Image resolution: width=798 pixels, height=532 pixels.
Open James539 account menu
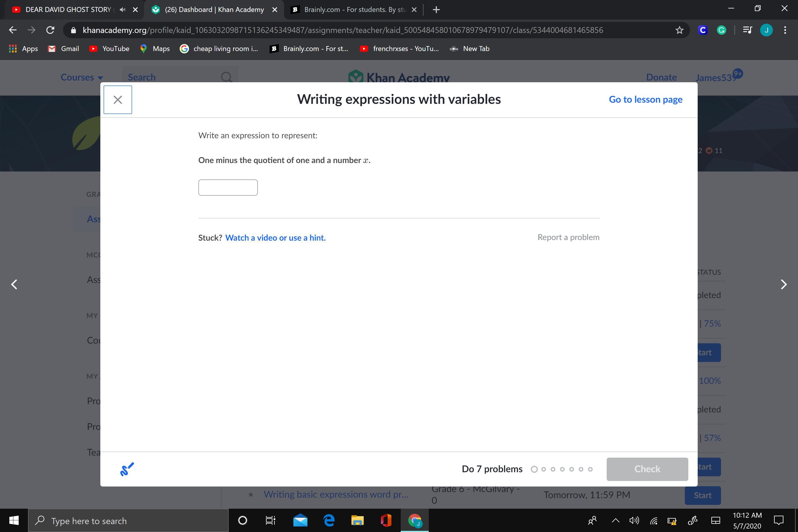(x=715, y=78)
